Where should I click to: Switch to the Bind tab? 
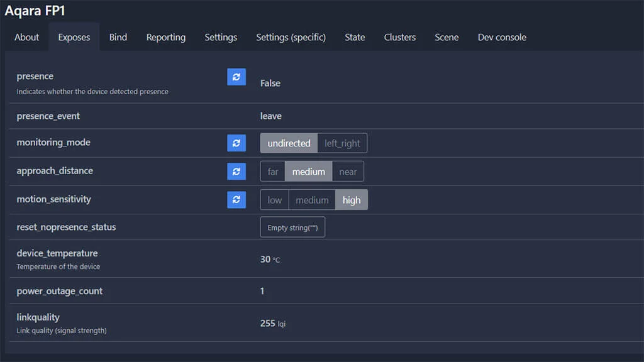(118, 37)
